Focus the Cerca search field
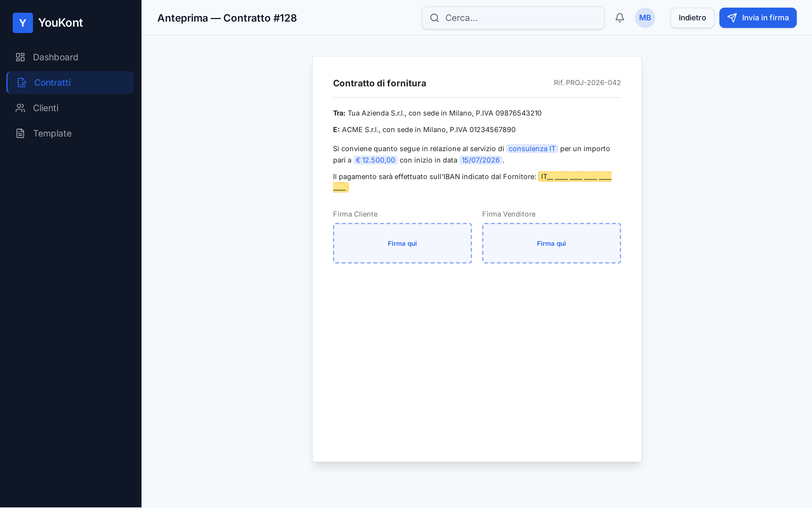812x508 pixels. coord(513,18)
